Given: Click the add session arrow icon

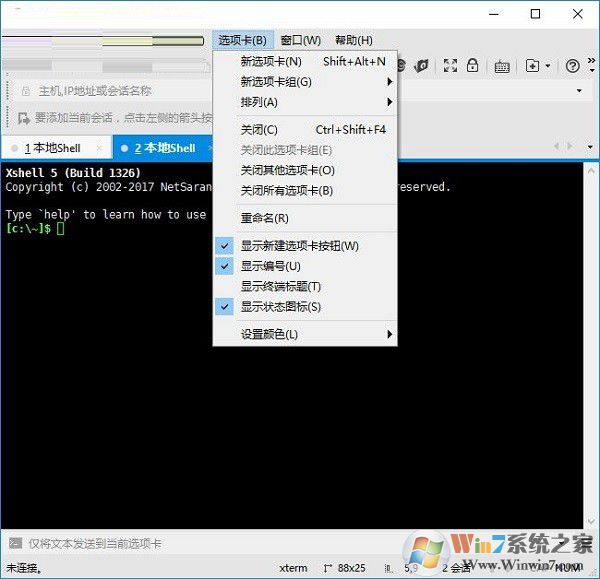Looking at the screenshot, I should [23, 118].
